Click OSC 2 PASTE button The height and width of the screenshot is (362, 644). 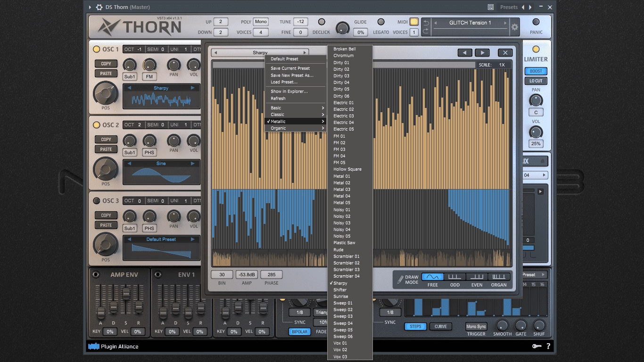pos(106,149)
